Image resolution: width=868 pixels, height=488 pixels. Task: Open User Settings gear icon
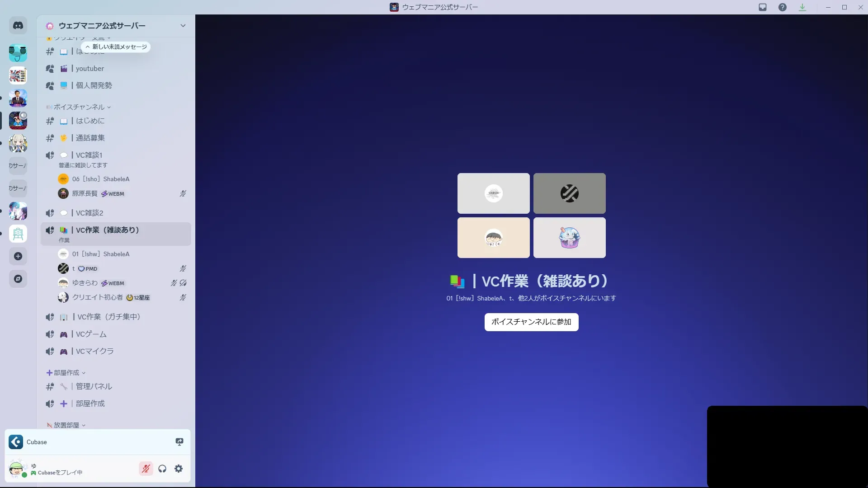[x=179, y=469]
